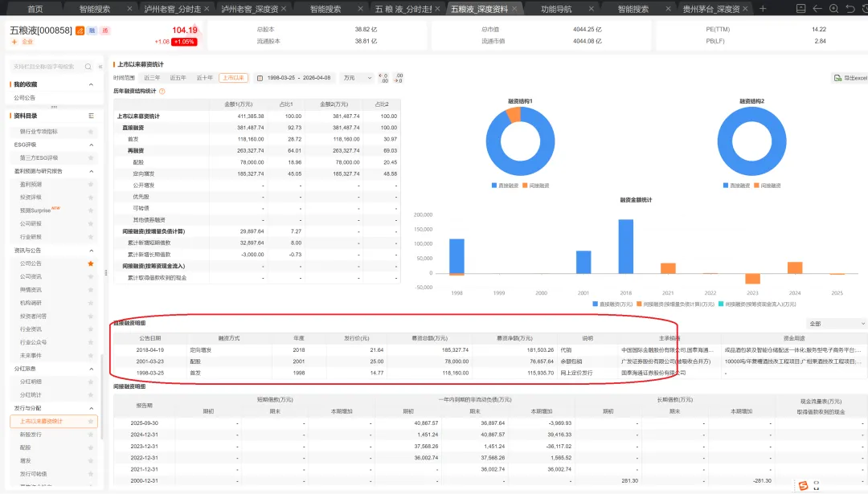The height and width of the screenshot is (494, 868).
Task: Collapse the 我的收藏 section
Action: [x=91, y=84]
